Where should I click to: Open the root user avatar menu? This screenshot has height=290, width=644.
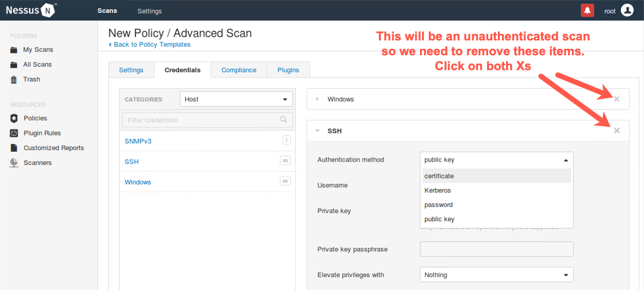coord(627,10)
